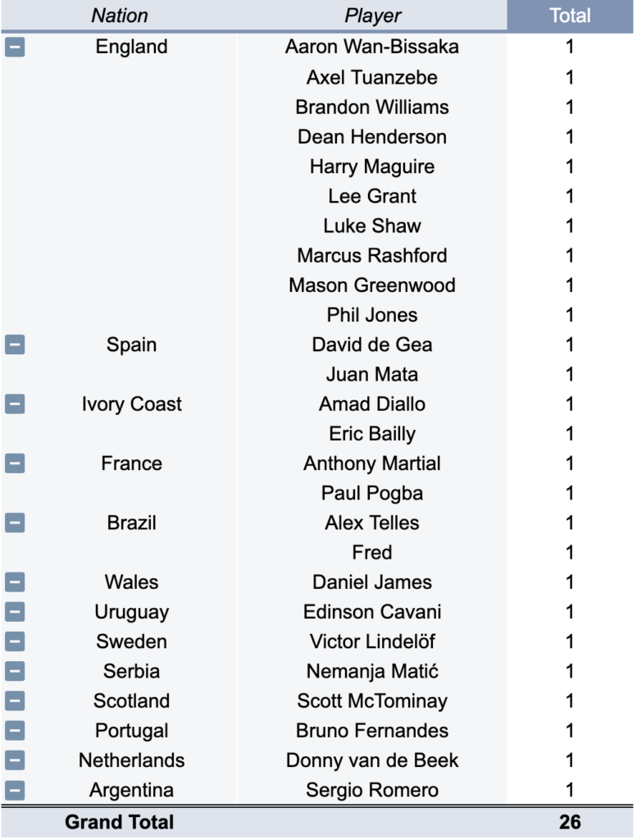Select the Bruno Fernandes player cell
Screen dimensions: 637x840
(372, 731)
